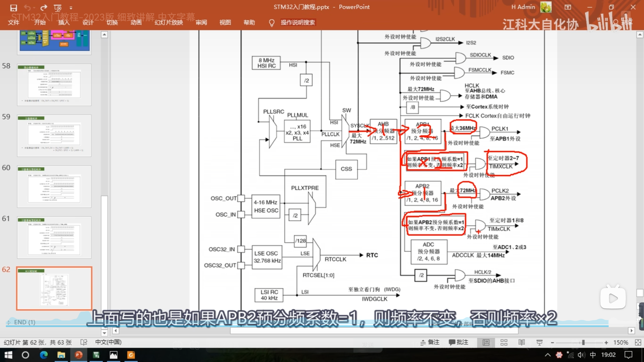
Task: Open Customize Quick Access Toolbar dropdown
Action: tap(71, 8)
